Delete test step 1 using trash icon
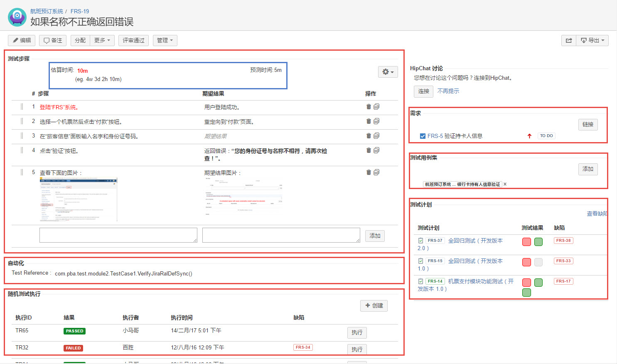This screenshot has height=364, width=617. (369, 107)
